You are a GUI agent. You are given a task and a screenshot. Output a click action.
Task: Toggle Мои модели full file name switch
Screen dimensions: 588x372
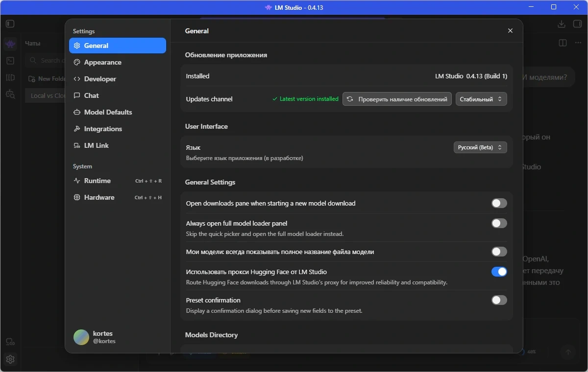tap(499, 252)
